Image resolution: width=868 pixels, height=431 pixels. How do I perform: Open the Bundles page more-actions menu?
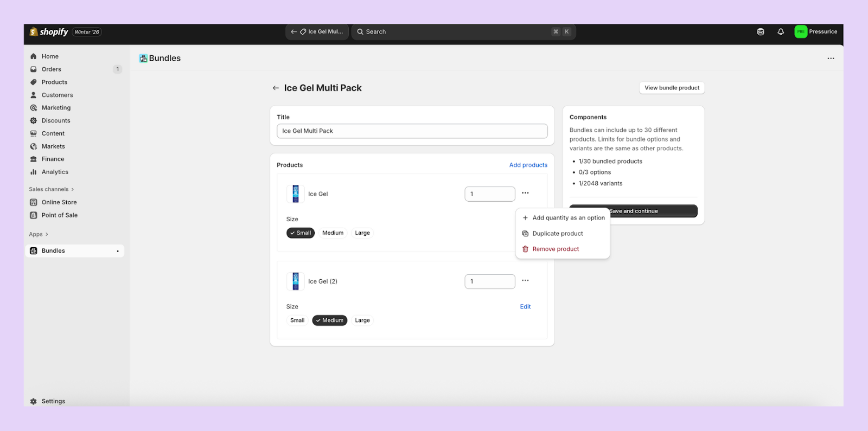click(831, 59)
